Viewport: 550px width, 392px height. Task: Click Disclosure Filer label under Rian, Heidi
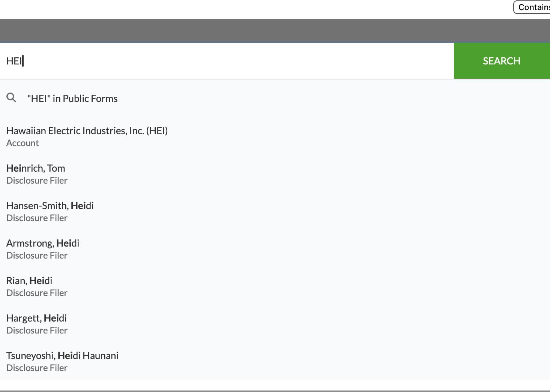click(37, 293)
